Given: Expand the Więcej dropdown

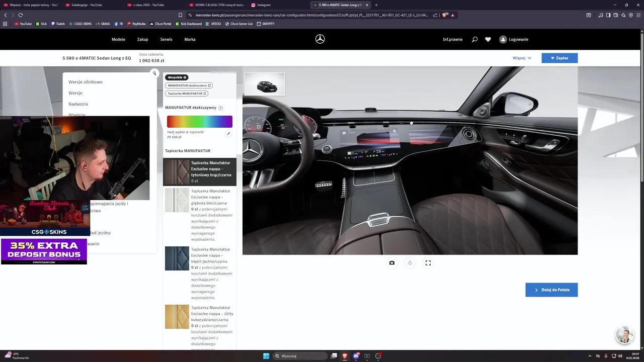Looking at the screenshot, I should coord(522,58).
